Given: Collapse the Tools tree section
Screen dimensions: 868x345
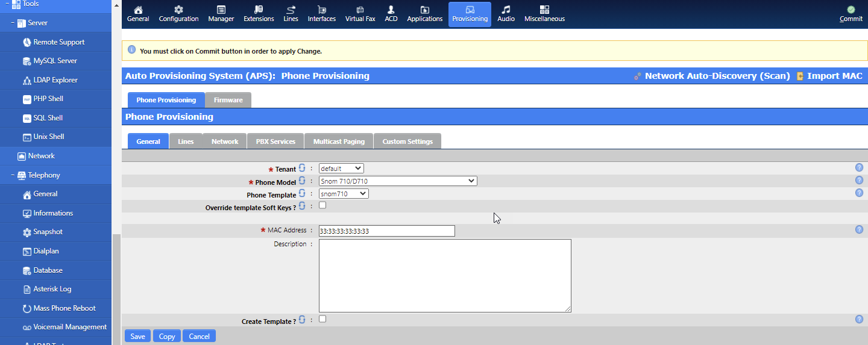Looking at the screenshot, I should [7, 4].
